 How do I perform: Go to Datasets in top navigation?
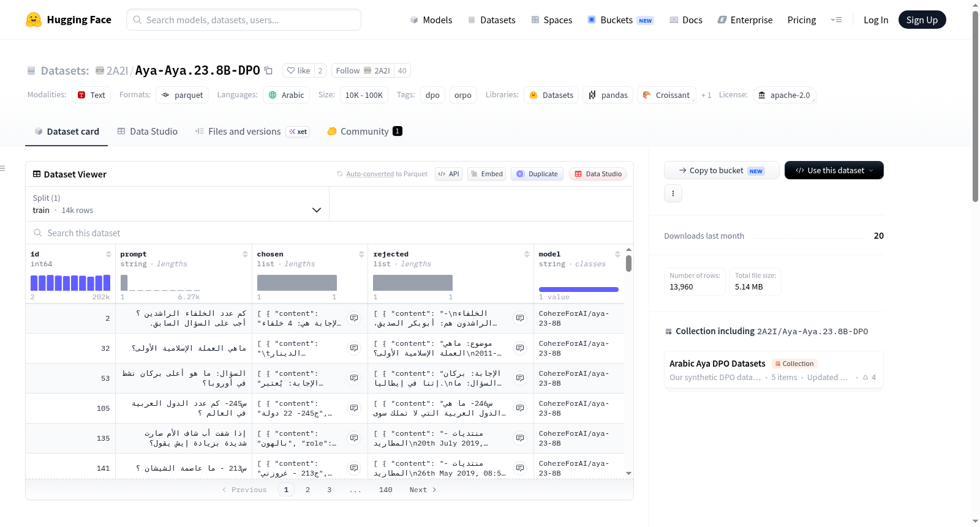point(491,20)
